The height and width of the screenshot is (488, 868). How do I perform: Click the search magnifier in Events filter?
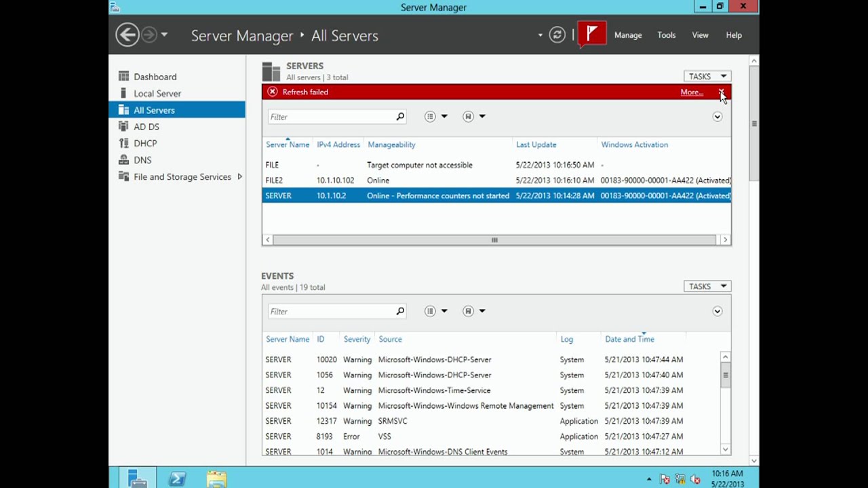pyautogui.click(x=400, y=311)
